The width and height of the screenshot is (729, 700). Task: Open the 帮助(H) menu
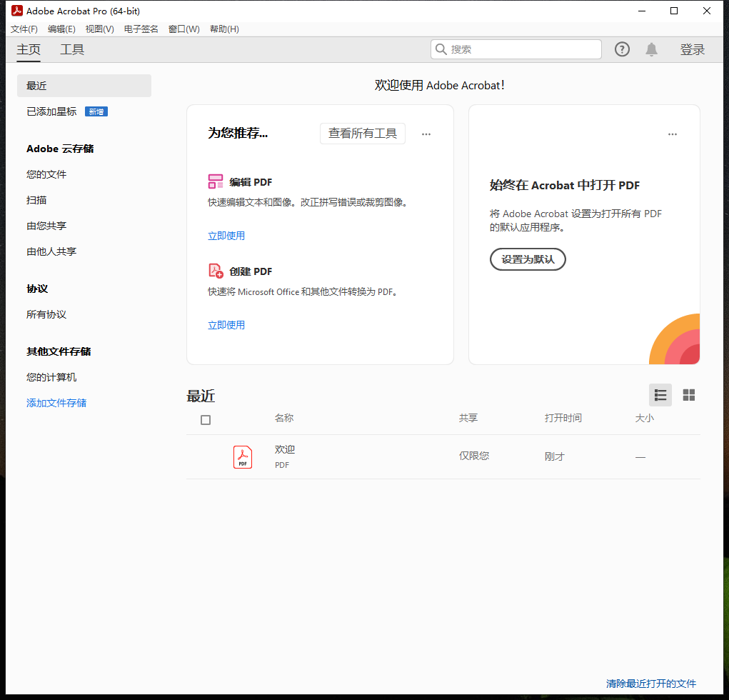click(x=224, y=29)
